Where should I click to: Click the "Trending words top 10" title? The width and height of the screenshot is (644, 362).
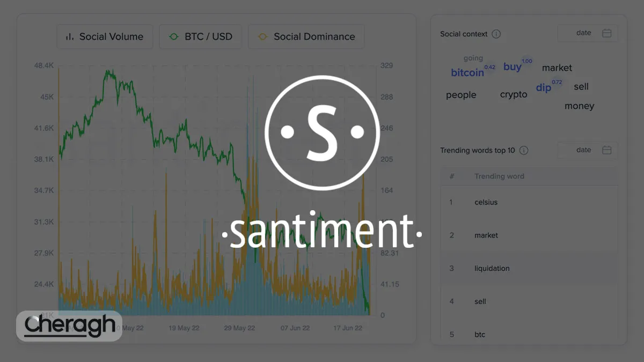478,151
